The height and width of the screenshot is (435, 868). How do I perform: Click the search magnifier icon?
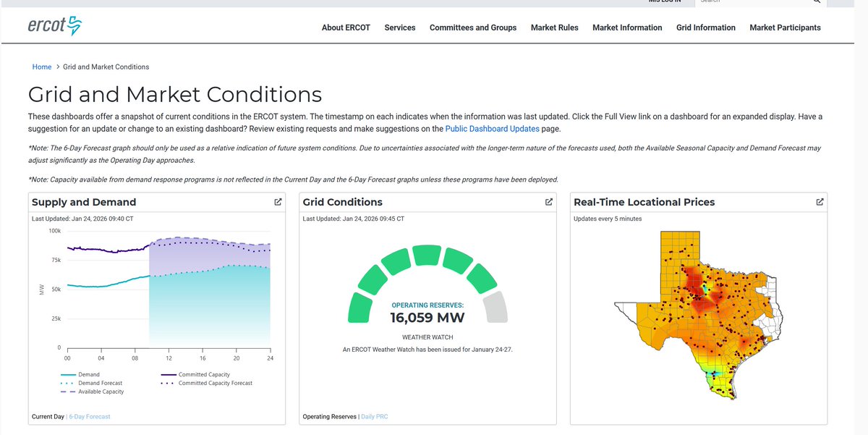[x=817, y=2]
